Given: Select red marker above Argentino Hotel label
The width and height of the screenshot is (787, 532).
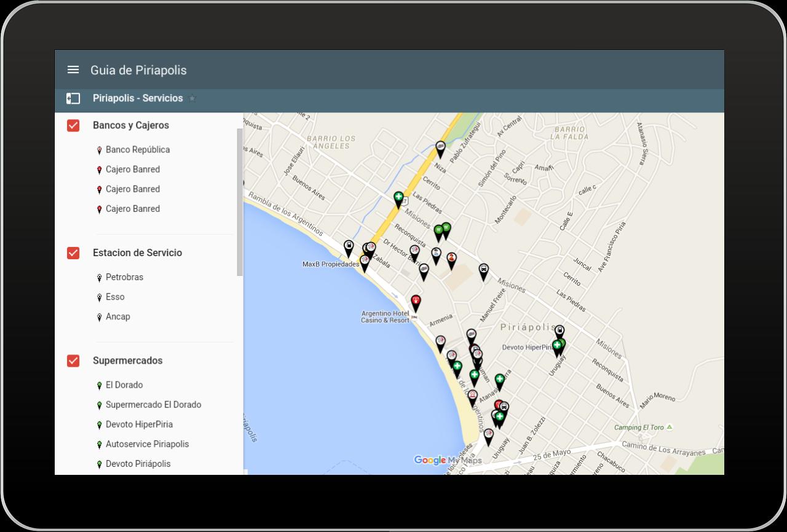Looking at the screenshot, I should (416, 303).
